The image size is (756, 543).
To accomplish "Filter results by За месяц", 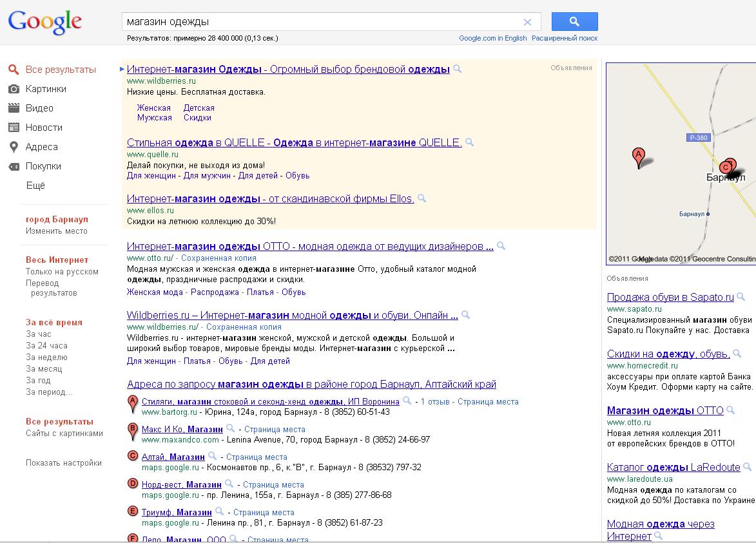I will 44,369.
